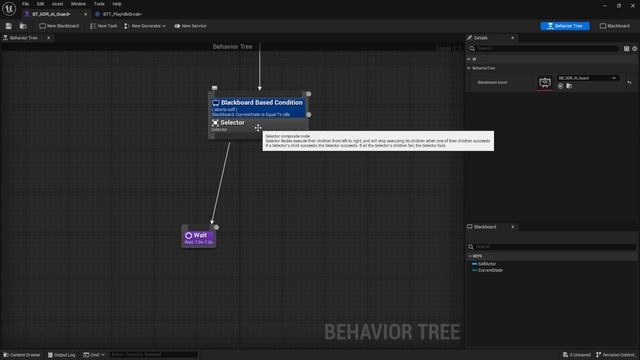Click the Details property matrix grid icon

click(x=627, y=49)
